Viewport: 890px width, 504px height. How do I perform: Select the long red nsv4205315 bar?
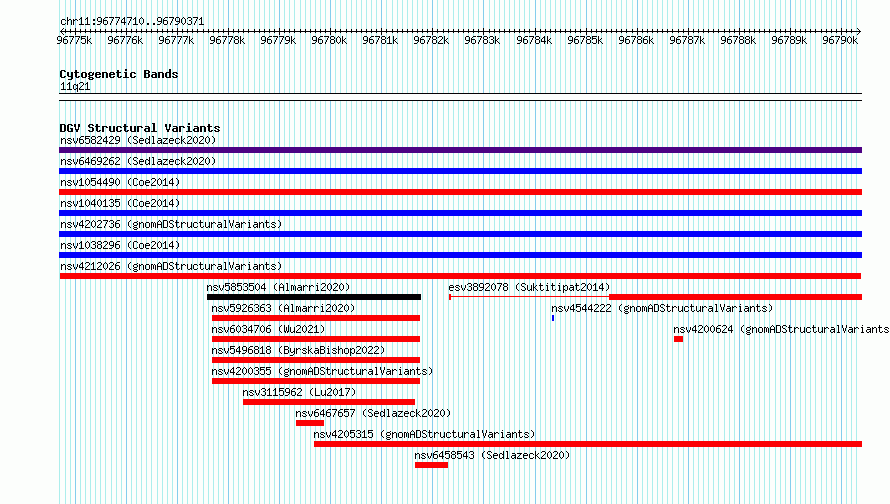coord(588,444)
